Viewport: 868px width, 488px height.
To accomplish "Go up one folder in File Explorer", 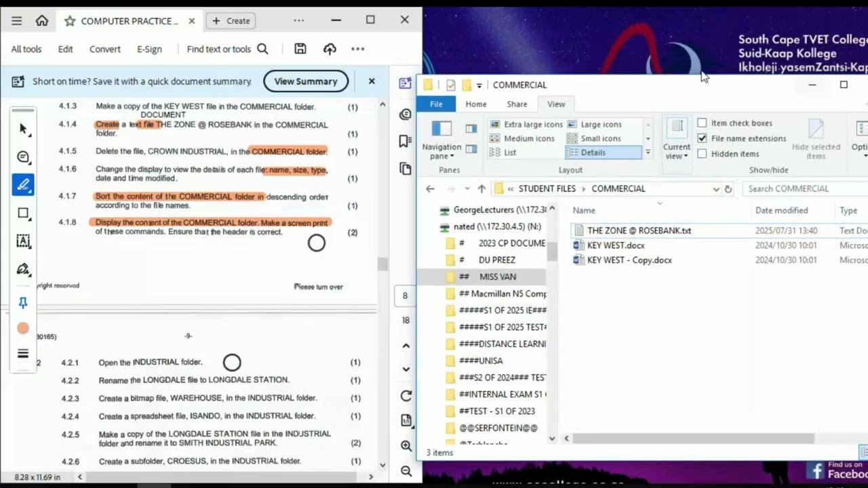I will point(481,189).
